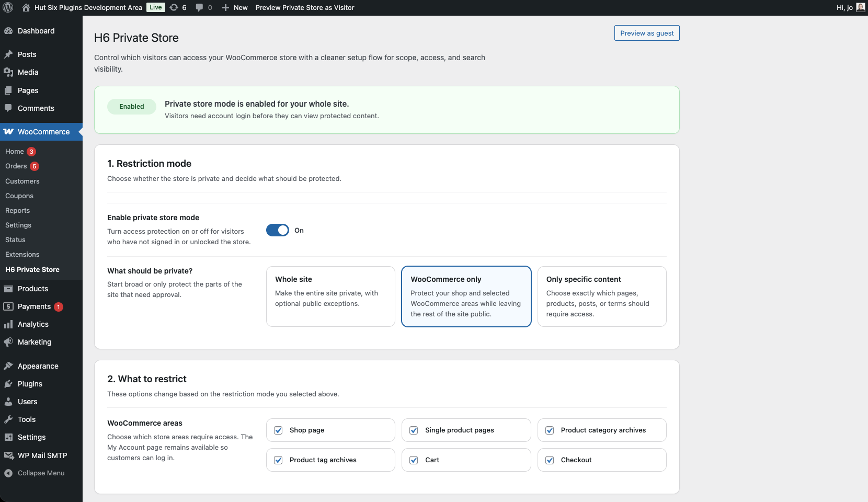Click the Marketing megaphone icon
Viewport: 868px width, 502px height.
pos(8,342)
